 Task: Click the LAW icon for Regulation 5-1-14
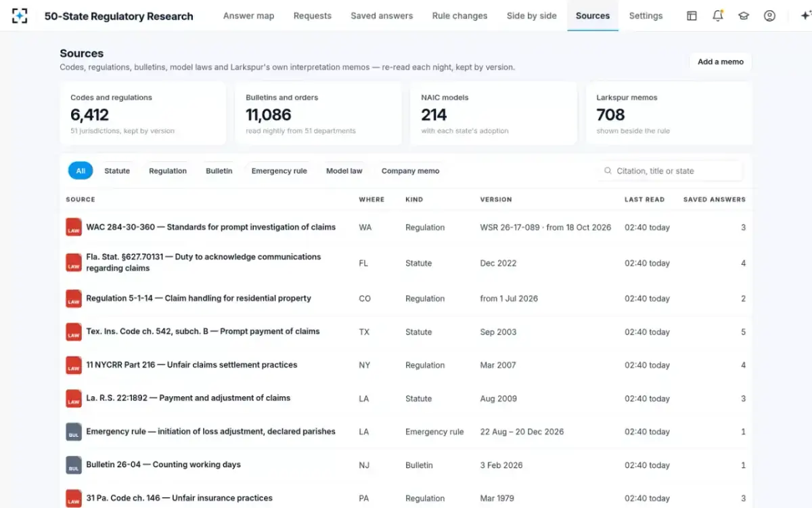[x=74, y=298]
